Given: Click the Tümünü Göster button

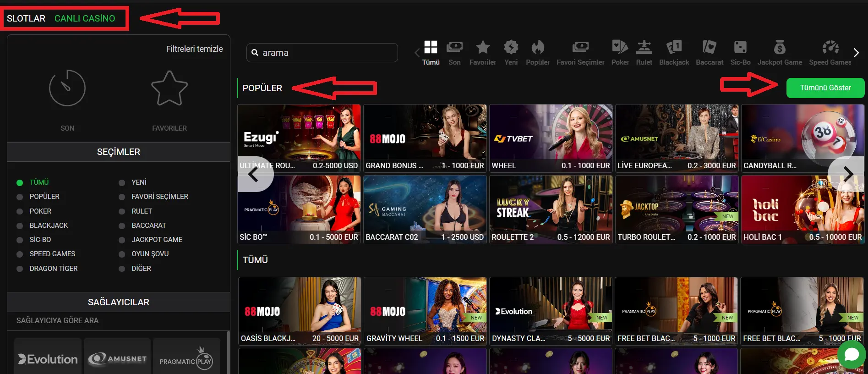Looking at the screenshot, I should [825, 88].
